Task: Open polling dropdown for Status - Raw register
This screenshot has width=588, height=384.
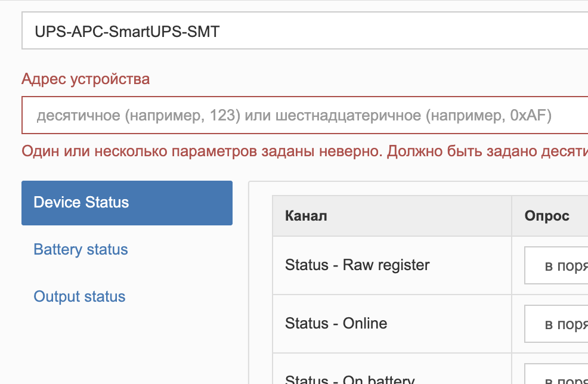Action: (x=556, y=265)
